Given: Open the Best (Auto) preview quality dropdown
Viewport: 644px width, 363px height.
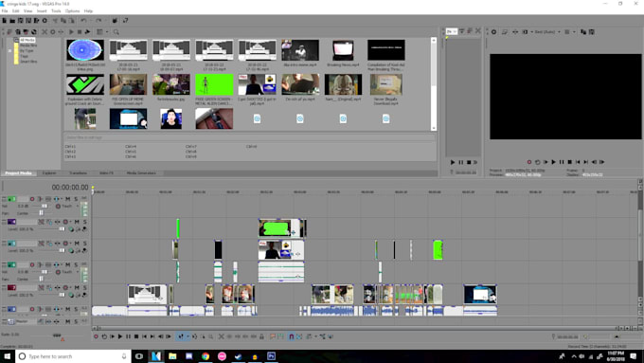Looking at the screenshot, I should (x=547, y=32).
